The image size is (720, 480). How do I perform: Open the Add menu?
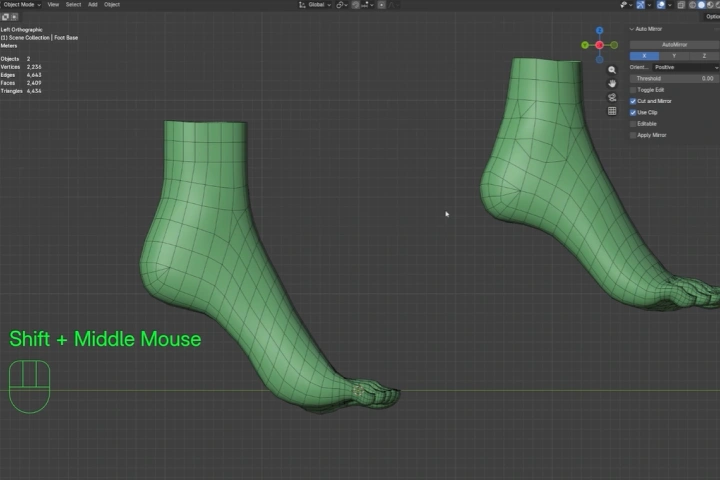[x=93, y=5]
